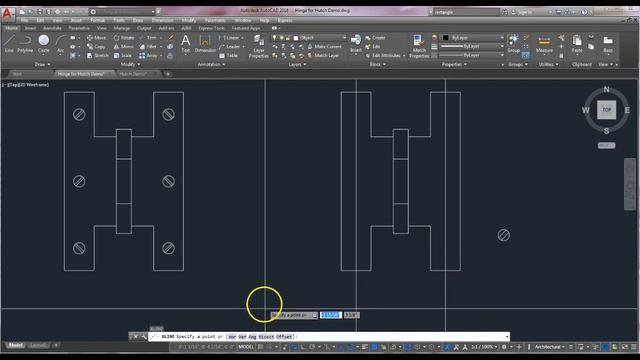Click the Scale tool
The width and height of the screenshot is (640, 360).
click(123, 56)
